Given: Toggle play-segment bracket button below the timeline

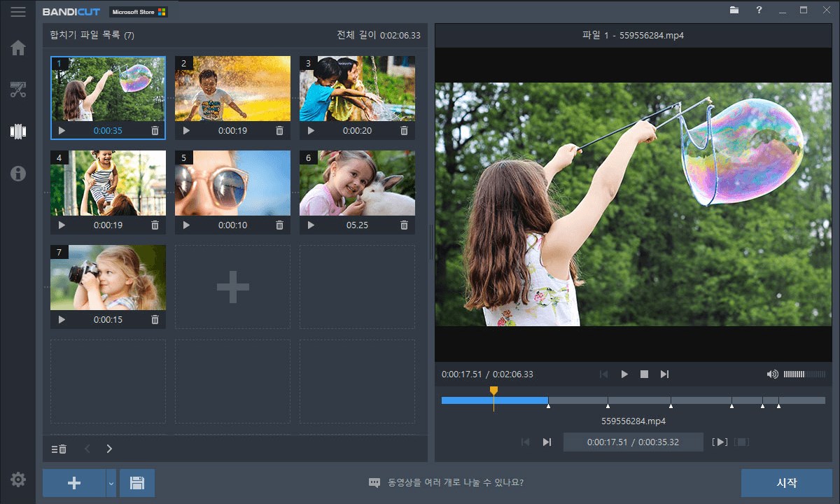Looking at the screenshot, I should 720,442.
